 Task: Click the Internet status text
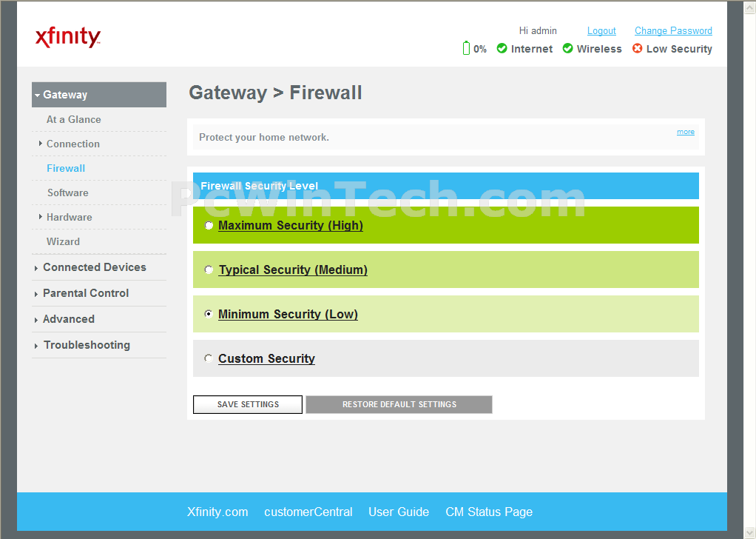[532, 49]
